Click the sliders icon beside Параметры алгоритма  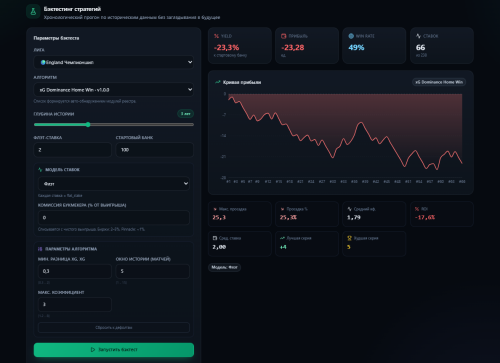[x=40, y=249]
